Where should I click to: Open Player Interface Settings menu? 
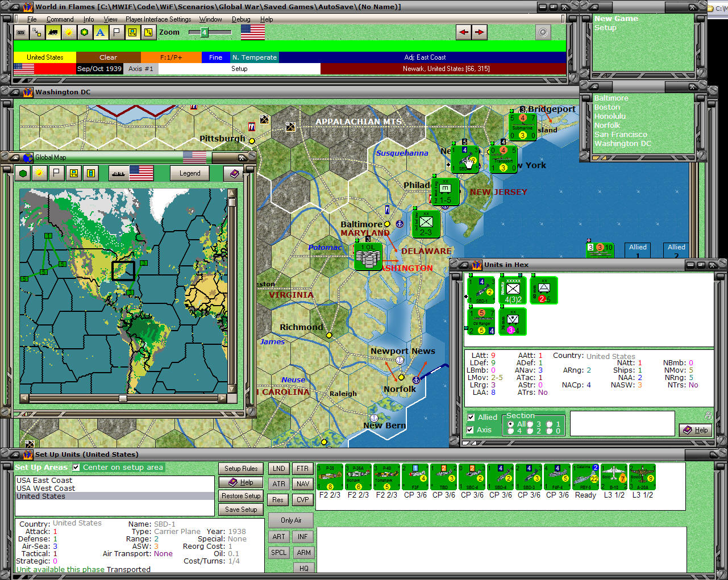pos(158,19)
